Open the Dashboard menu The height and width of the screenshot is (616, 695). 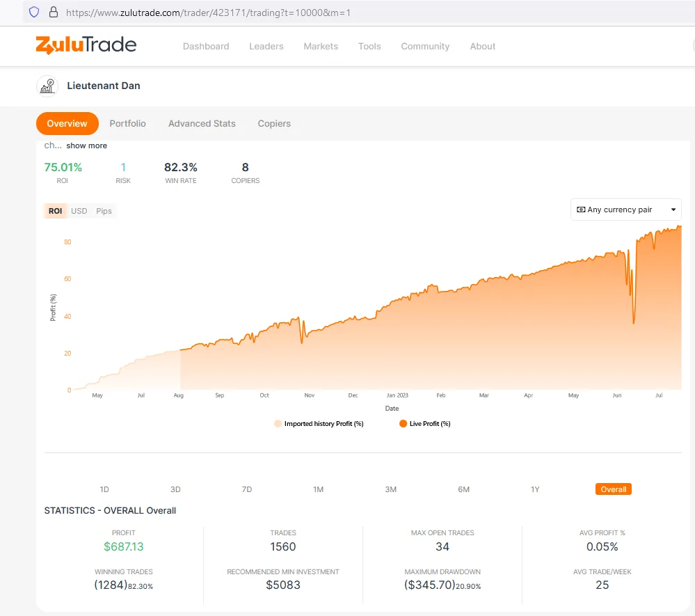(x=206, y=46)
